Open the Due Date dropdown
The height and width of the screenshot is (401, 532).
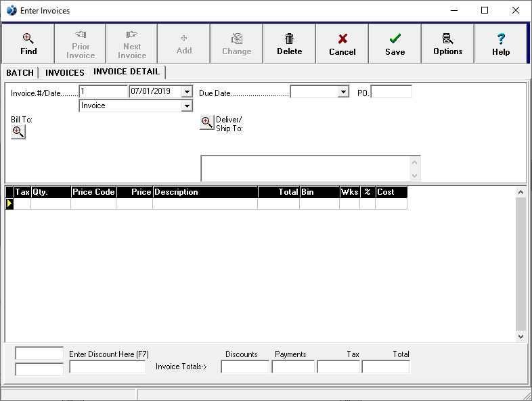click(x=343, y=92)
